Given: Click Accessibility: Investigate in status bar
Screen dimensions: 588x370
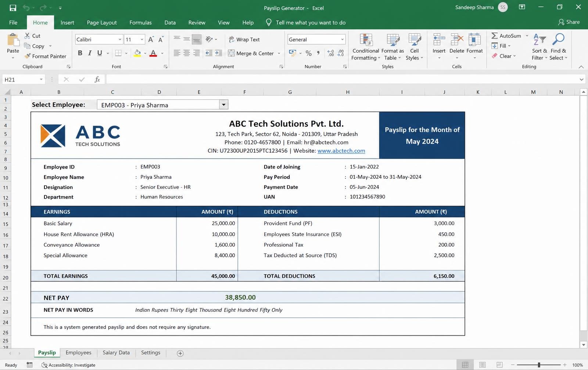Looking at the screenshot, I should coord(68,365).
